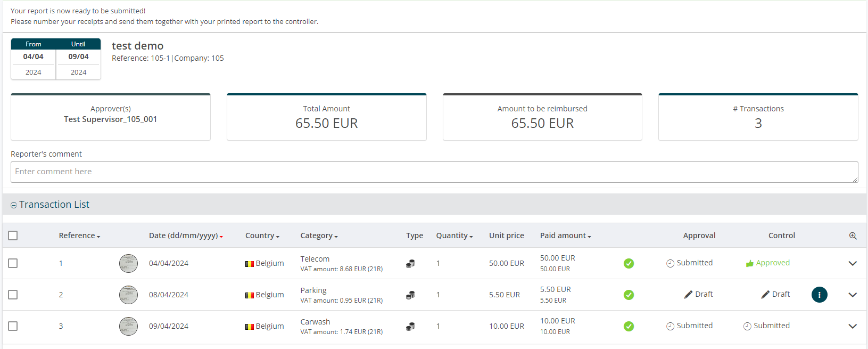The image size is (868, 349).
Task: Sort by Paid amount column header
Action: (565, 236)
